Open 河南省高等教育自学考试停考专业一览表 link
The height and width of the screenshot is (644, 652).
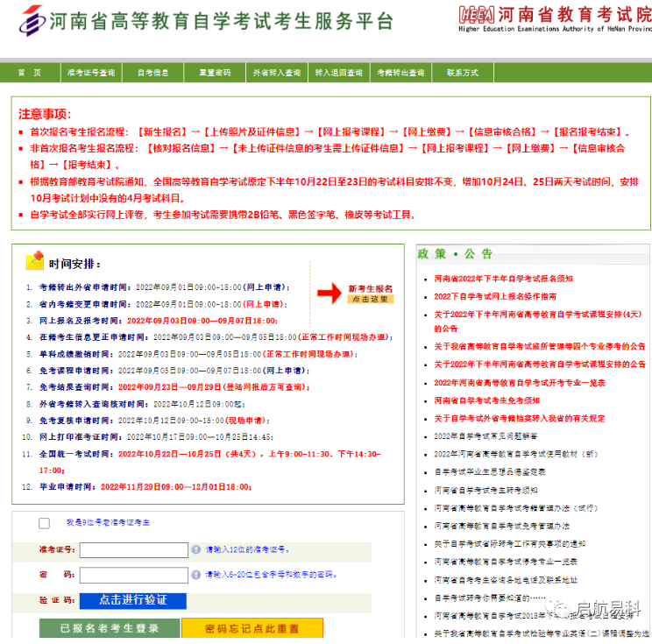click(506, 562)
